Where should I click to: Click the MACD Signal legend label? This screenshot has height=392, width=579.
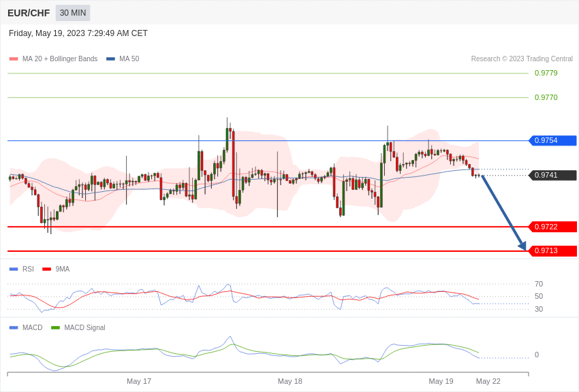[84, 327]
